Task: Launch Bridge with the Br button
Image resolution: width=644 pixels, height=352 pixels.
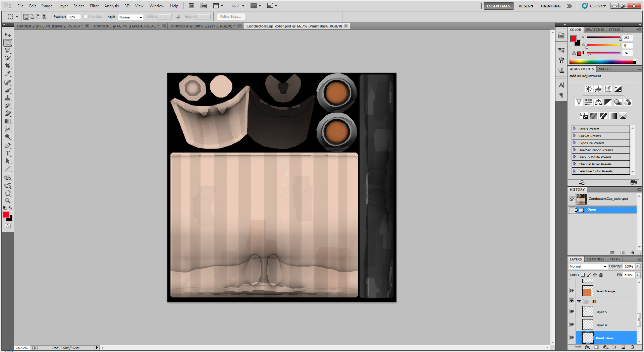Action: [x=192, y=6]
